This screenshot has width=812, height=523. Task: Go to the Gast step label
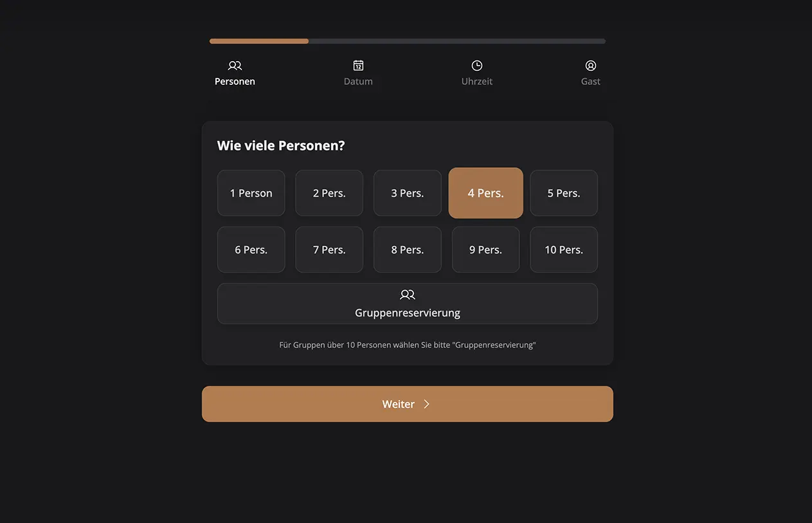(x=591, y=82)
